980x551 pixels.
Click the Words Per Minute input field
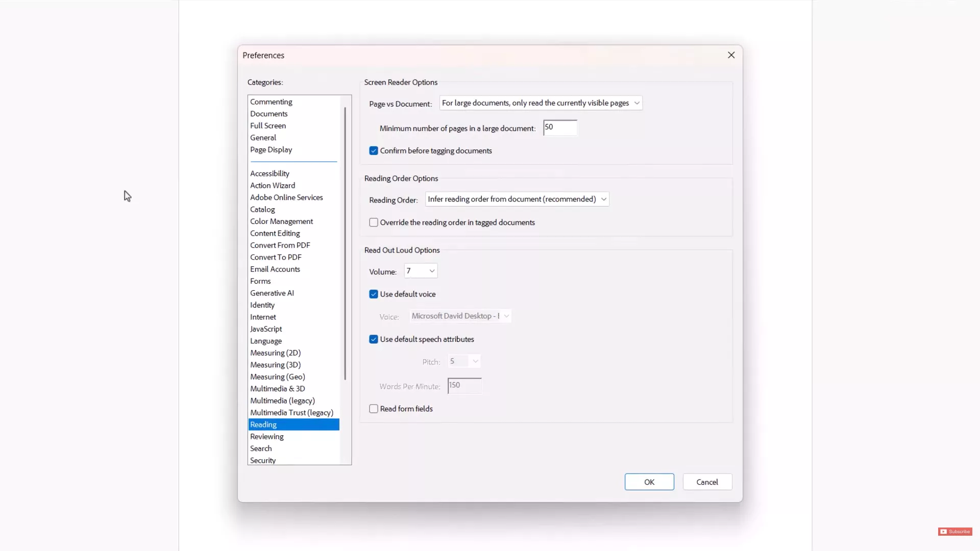[464, 386]
